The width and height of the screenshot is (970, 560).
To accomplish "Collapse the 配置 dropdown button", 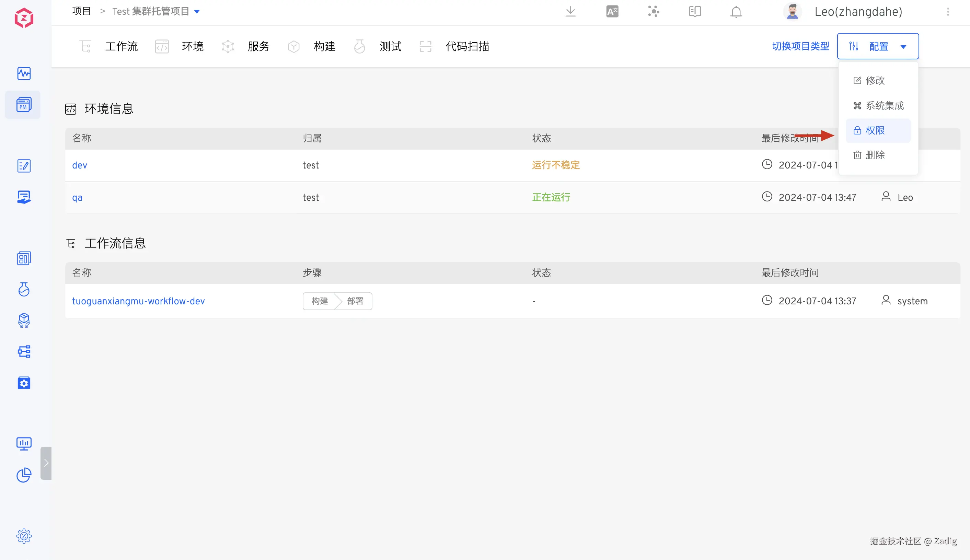I will pos(878,46).
